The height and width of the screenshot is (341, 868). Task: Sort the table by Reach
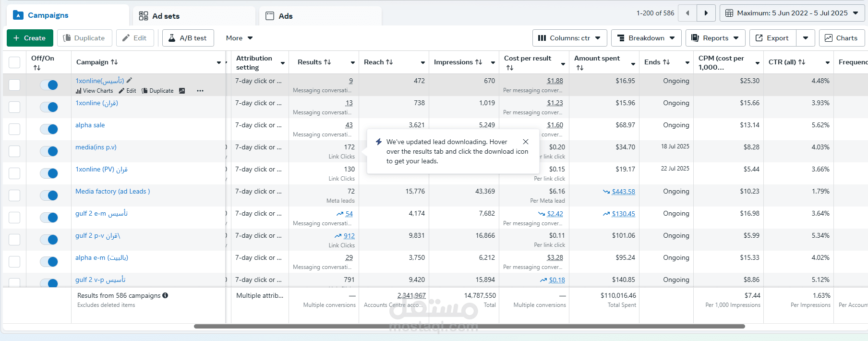(x=389, y=62)
